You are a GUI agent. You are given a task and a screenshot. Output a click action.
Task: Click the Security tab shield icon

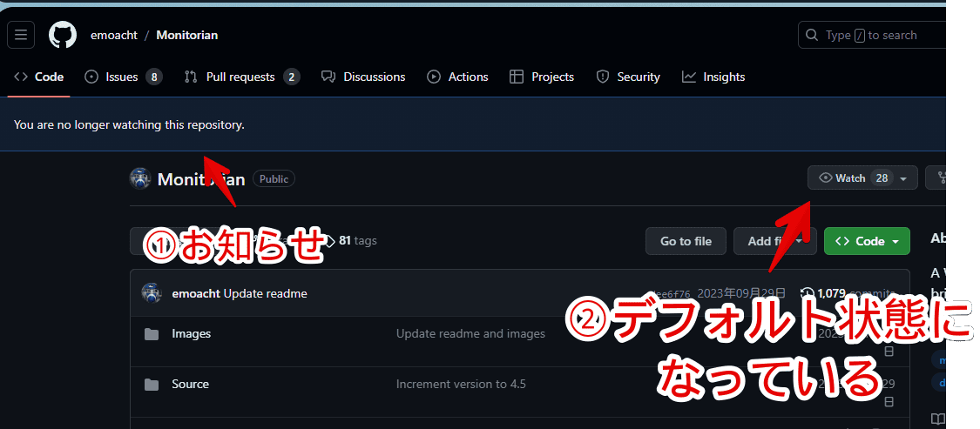603,77
